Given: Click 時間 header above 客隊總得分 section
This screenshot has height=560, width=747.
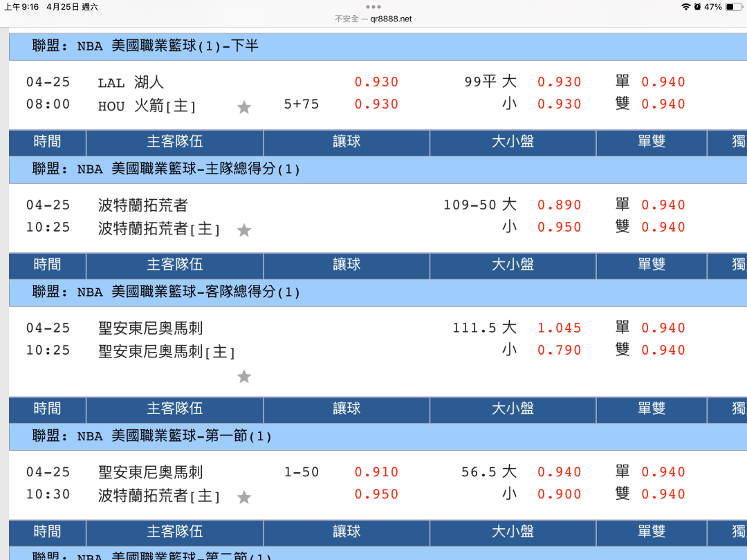Looking at the screenshot, I should click(x=48, y=265).
